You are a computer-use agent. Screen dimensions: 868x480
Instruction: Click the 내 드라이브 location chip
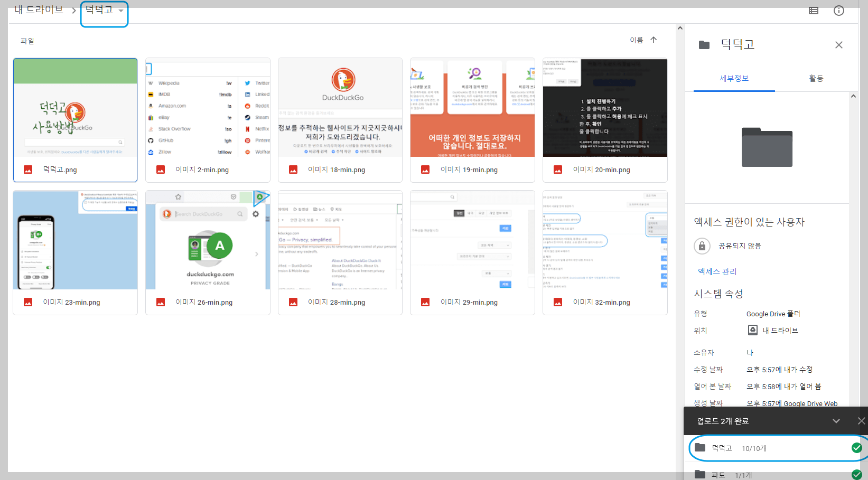click(773, 330)
